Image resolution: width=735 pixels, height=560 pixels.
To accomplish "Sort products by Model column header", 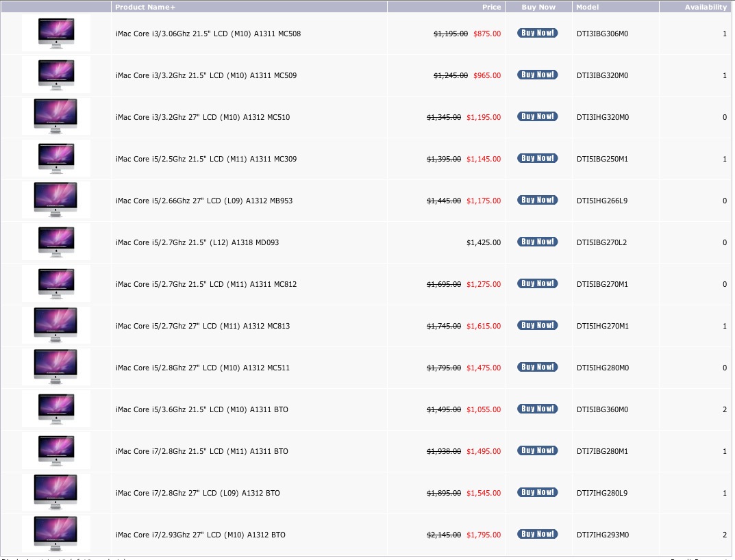I will pyautogui.click(x=587, y=8).
